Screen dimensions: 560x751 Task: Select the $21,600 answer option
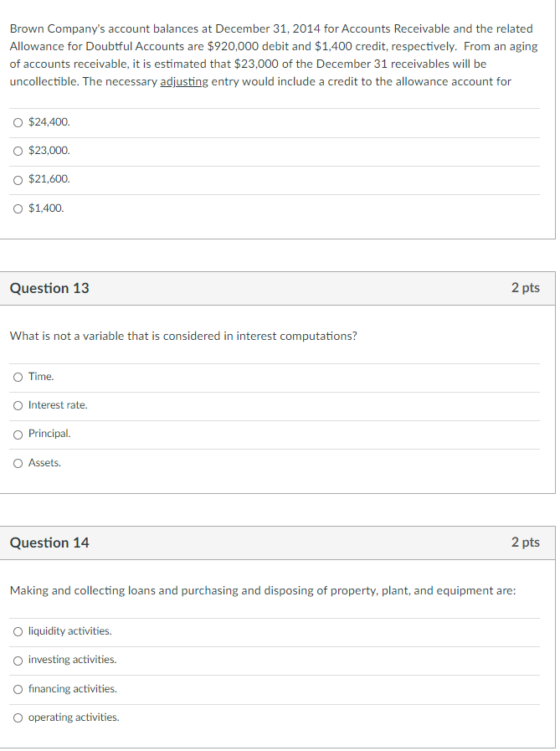18,179
